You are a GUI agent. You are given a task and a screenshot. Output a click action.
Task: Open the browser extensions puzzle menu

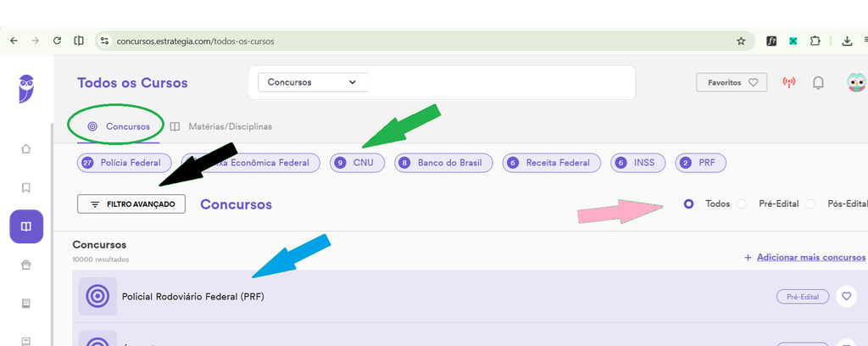tap(815, 41)
